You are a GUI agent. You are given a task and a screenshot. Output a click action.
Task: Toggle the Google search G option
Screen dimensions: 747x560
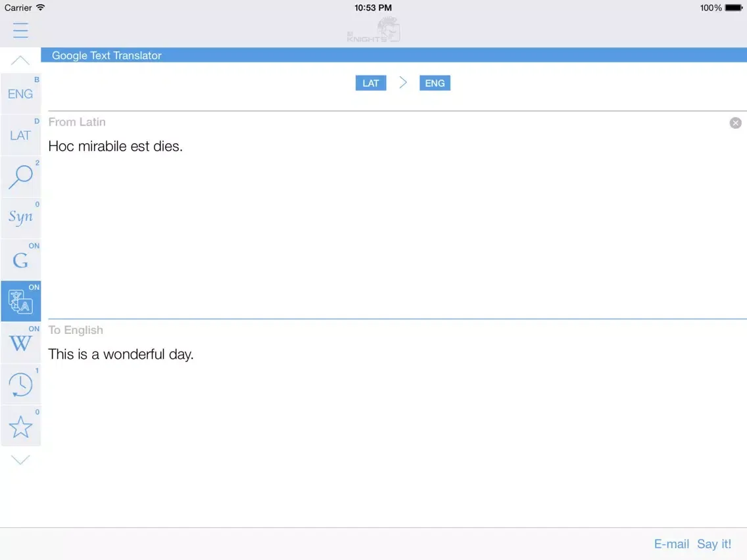pos(20,260)
